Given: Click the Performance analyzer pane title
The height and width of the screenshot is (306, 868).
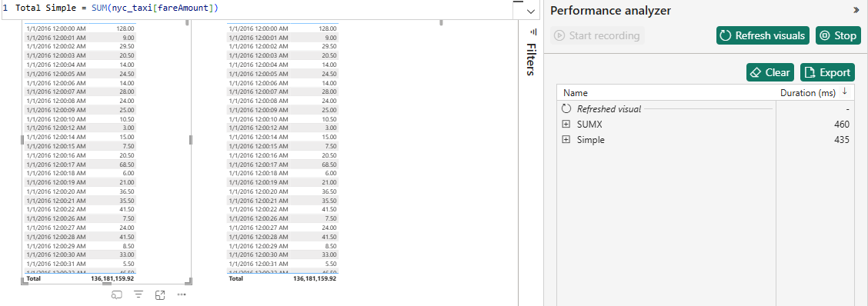Looking at the screenshot, I should (610, 11).
